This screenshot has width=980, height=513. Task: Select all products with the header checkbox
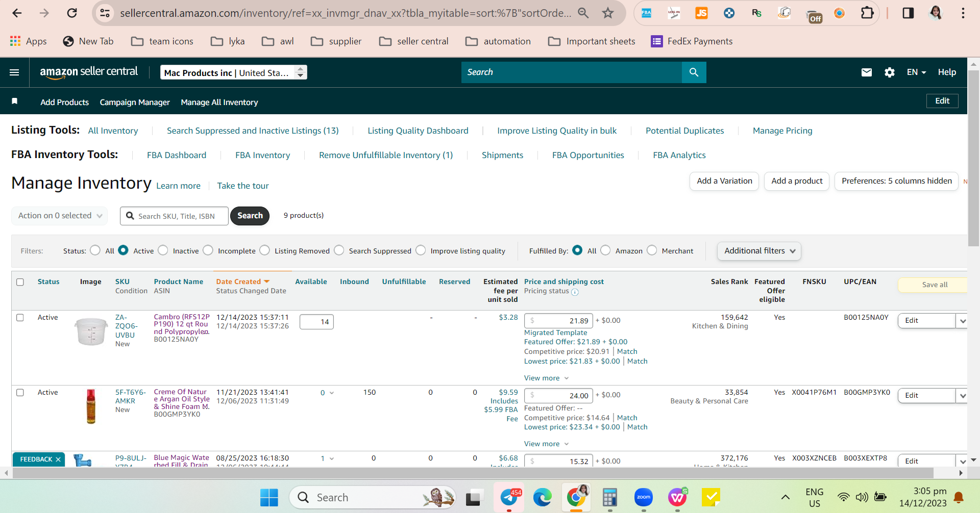(x=20, y=282)
